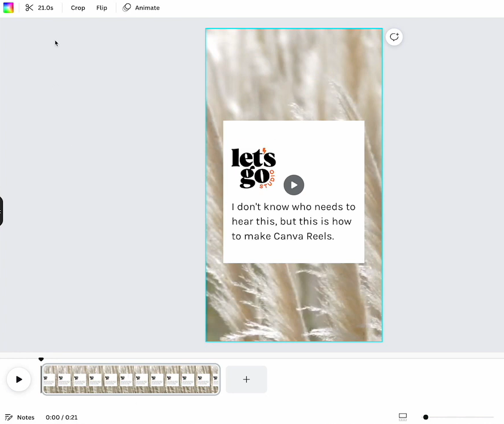The width and height of the screenshot is (504, 424).
Task: Click the timeline playhead marker
Action: (41, 359)
